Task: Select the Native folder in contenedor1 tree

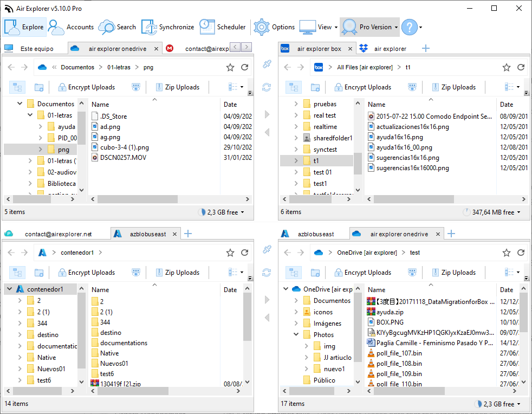Action: (x=47, y=357)
